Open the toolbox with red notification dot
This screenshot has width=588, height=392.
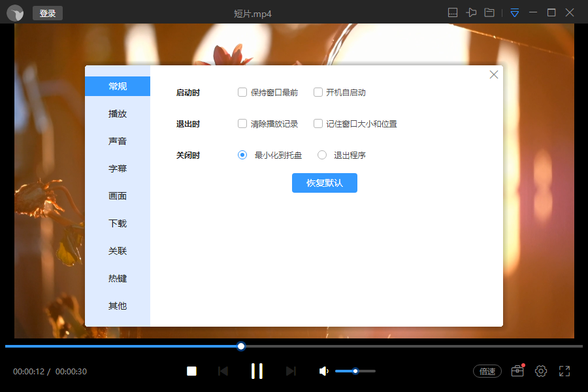click(517, 370)
